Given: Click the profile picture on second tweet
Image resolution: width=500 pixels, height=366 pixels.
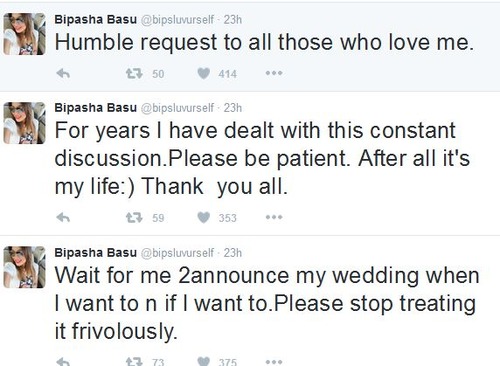Looking at the screenshot, I should tap(24, 123).
